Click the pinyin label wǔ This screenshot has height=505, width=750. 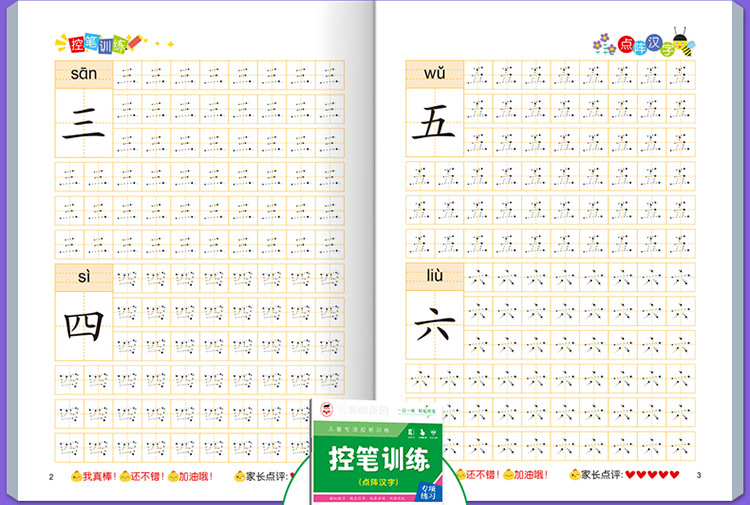click(434, 73)
